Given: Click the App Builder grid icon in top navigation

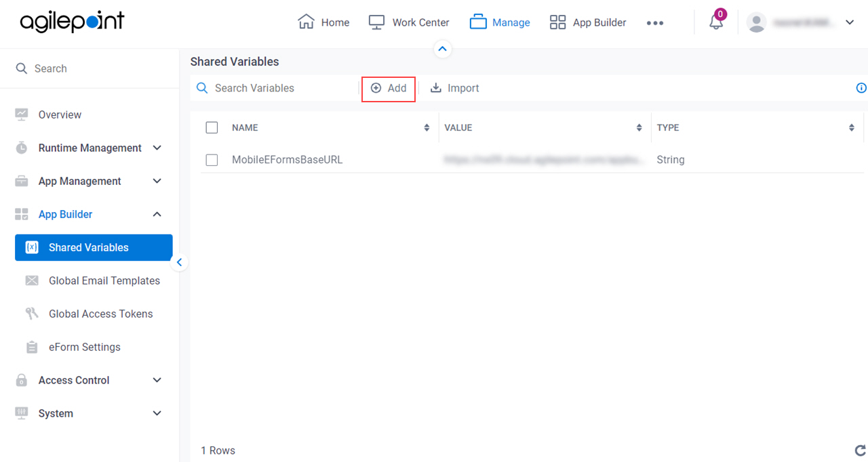Looking at the screenshot, I should (557, 22).
